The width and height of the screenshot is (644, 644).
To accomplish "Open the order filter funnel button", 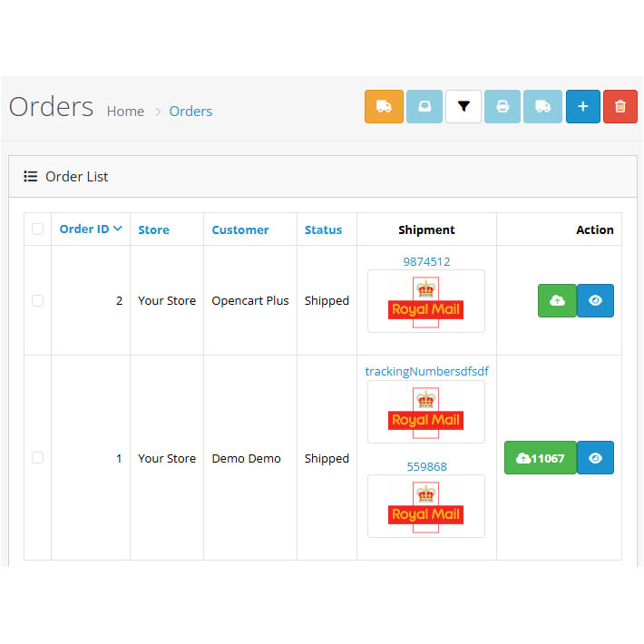I will coord(463,106).
